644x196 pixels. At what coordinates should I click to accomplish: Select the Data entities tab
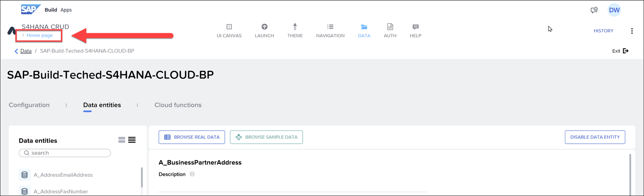click(102, 105)
